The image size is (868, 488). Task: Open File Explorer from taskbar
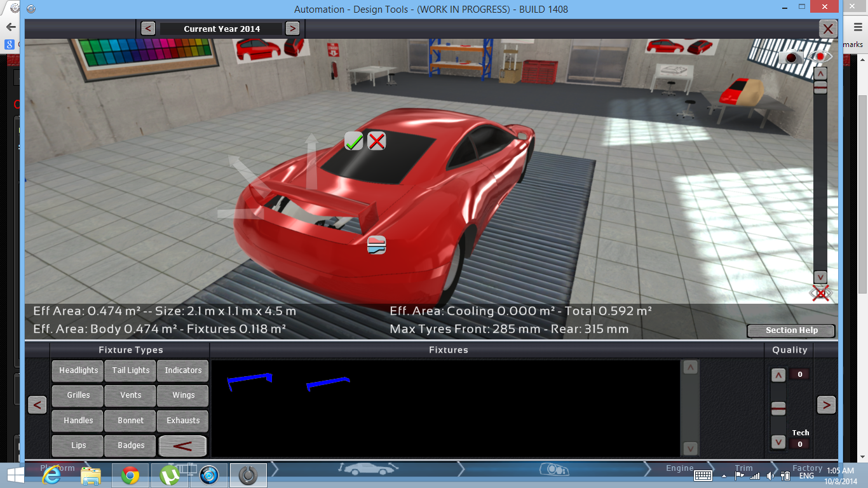[91, 475]
